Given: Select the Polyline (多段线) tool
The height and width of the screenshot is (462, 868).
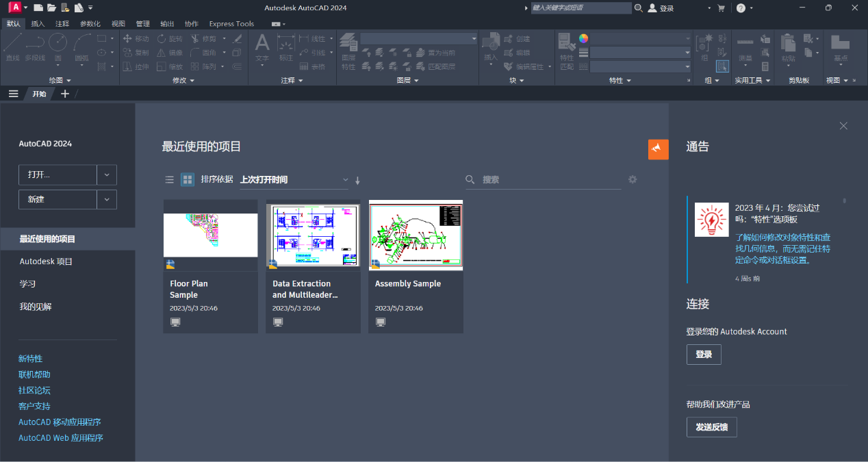Looking at the screenshot, I should [35, 49].
